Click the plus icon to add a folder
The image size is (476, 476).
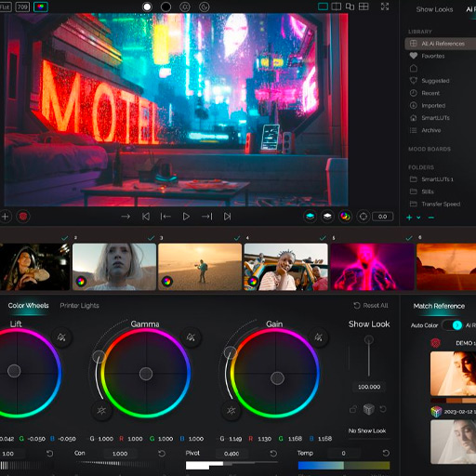click(x=409, y=218)
